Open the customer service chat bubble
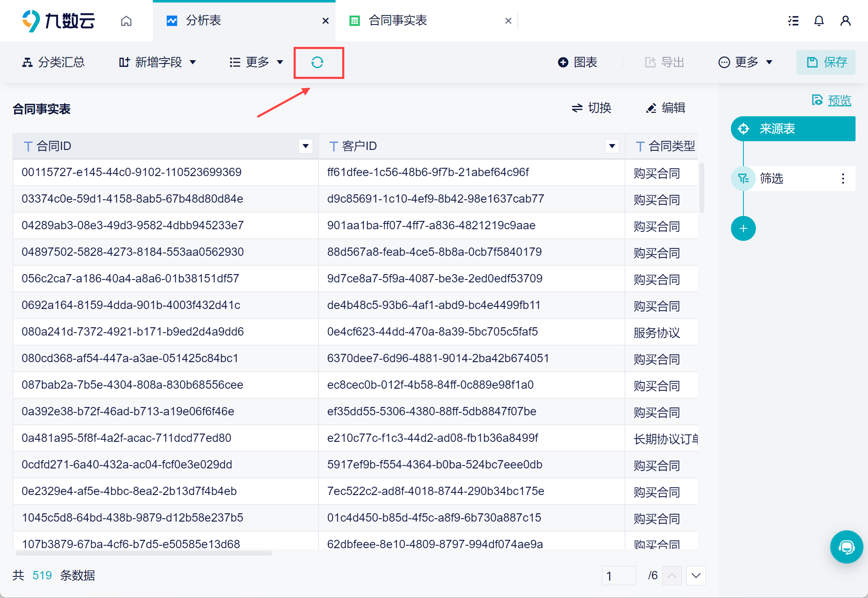The image size is (868, 598). click(x=846, y=547)
